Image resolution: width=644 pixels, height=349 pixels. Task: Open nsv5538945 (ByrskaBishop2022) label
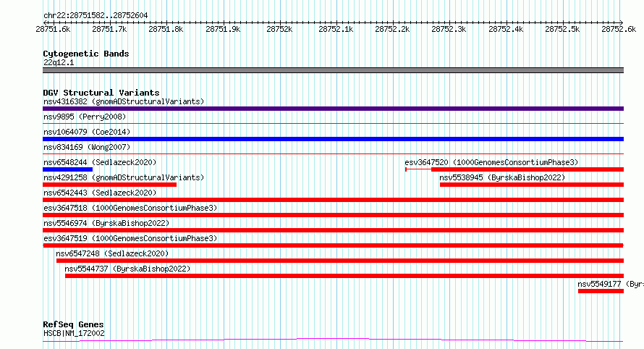[x=502, y=177]
